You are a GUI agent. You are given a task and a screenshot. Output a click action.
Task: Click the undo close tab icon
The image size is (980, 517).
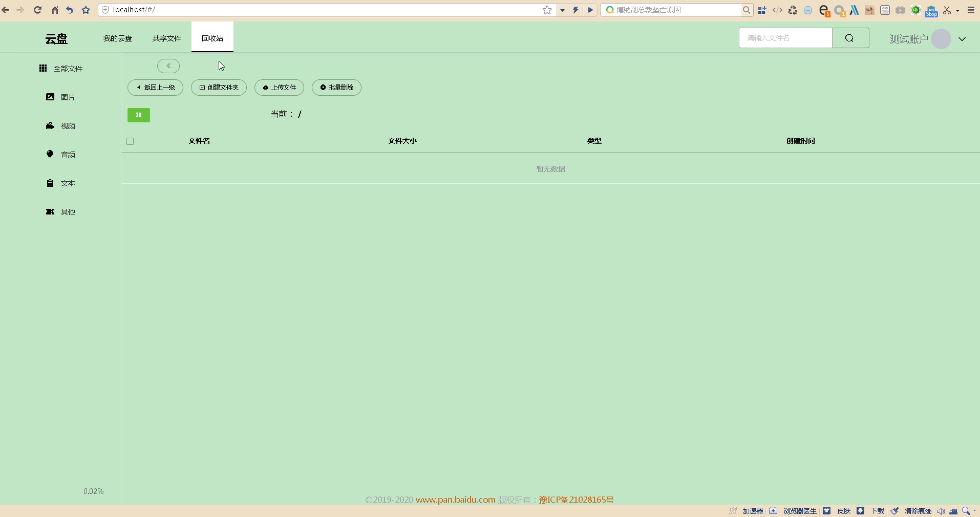click(70, 10)
